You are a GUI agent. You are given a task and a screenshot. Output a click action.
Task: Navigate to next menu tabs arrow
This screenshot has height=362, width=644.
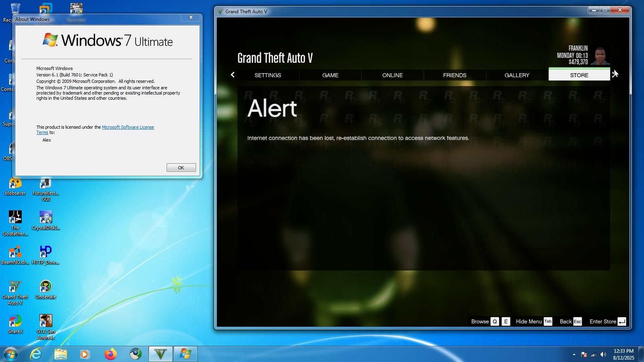pos(614,75)
